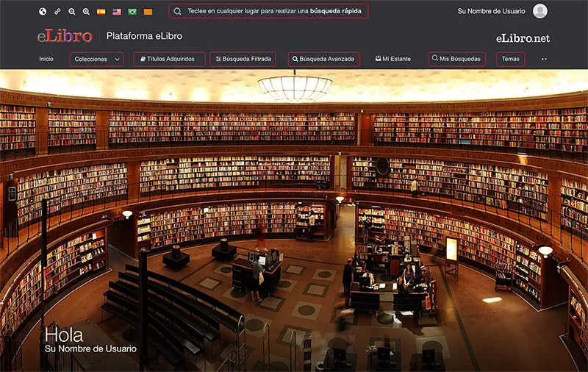Screen dimensions: 588x372
Task: Switch language using the US flag
Action: 117,12
